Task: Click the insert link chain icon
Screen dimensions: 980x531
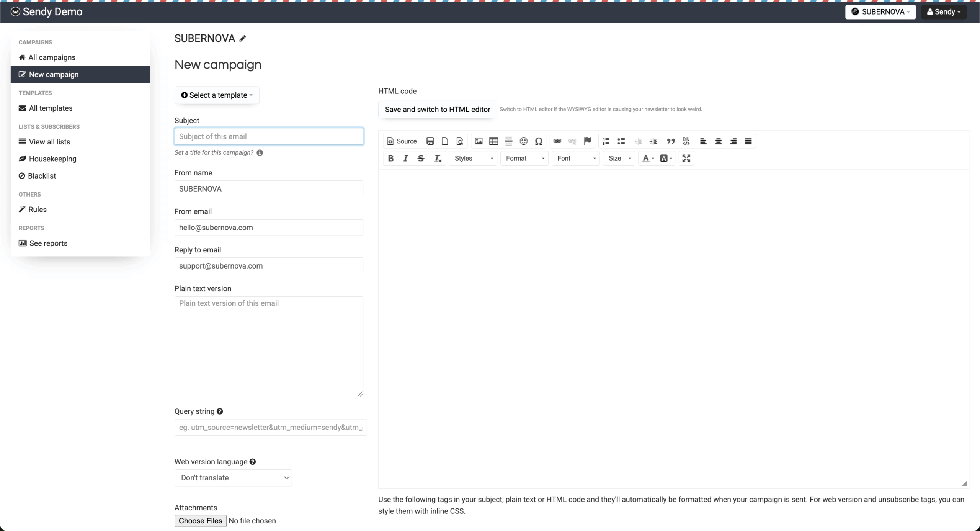Action: 557,141
